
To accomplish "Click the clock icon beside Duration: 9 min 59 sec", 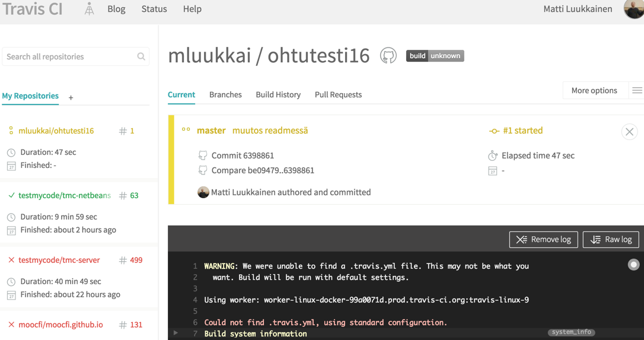I will click(x=11, y=217).
